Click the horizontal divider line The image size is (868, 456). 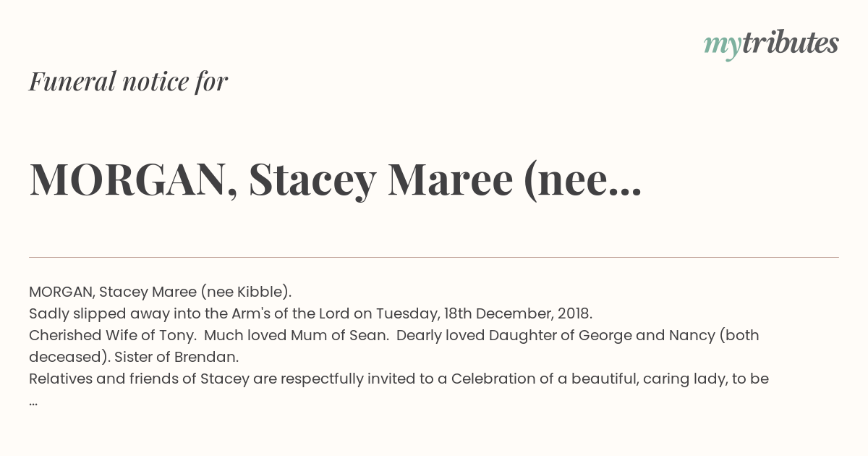434,257
